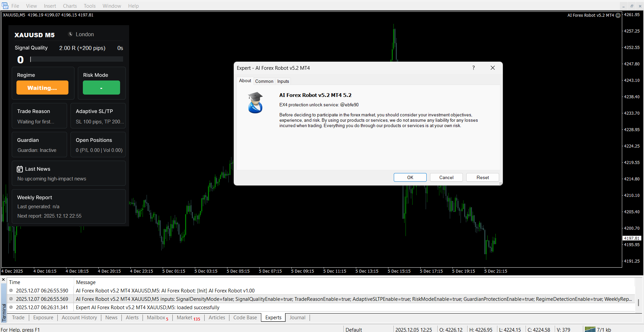The image size is (644, 332).
Task: Click the connection bars icon in status bar
Action: pos(590,329)
